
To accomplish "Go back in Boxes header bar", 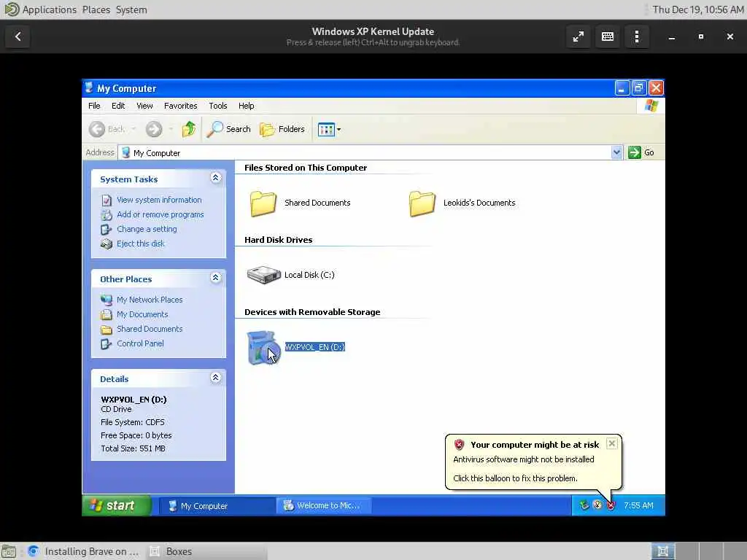I will click(18, 36).
